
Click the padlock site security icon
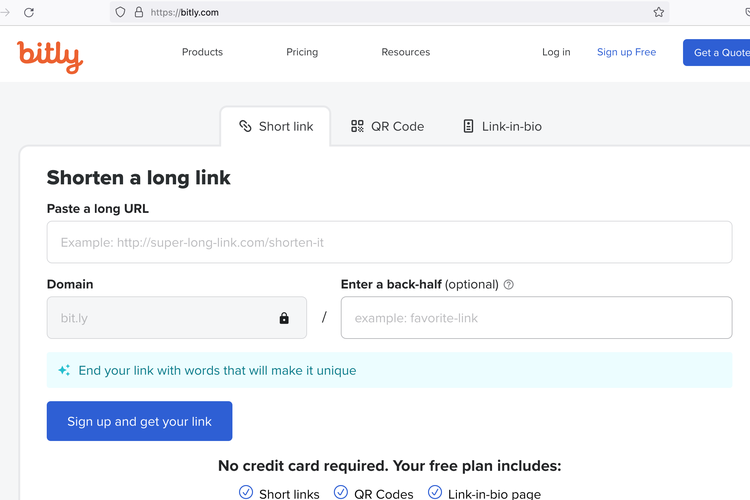(x=139, y=12)
